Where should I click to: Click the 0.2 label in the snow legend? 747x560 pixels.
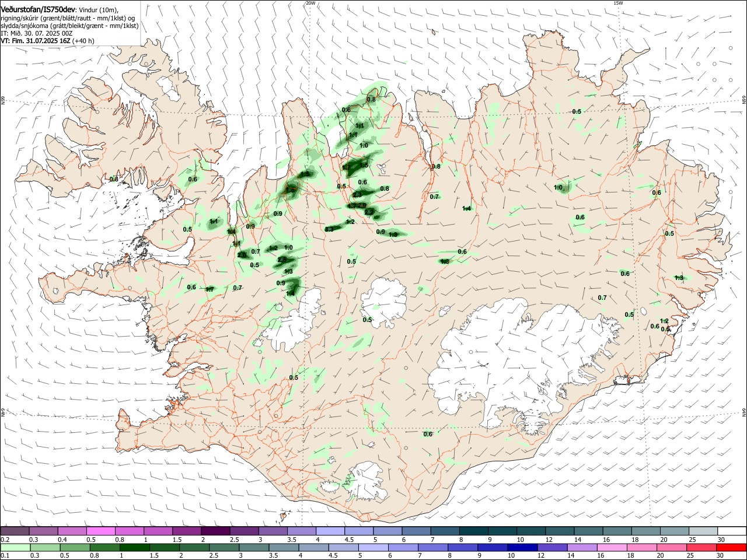[x=5, y=540]
